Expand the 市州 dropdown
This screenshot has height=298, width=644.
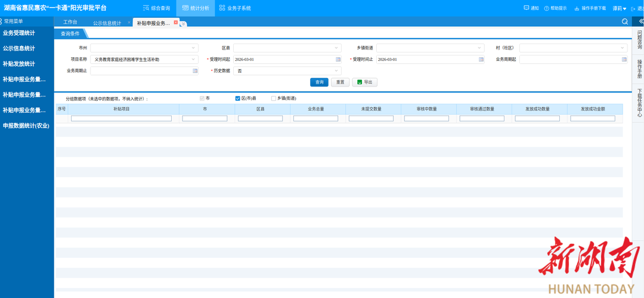click(x=194, y=48)
